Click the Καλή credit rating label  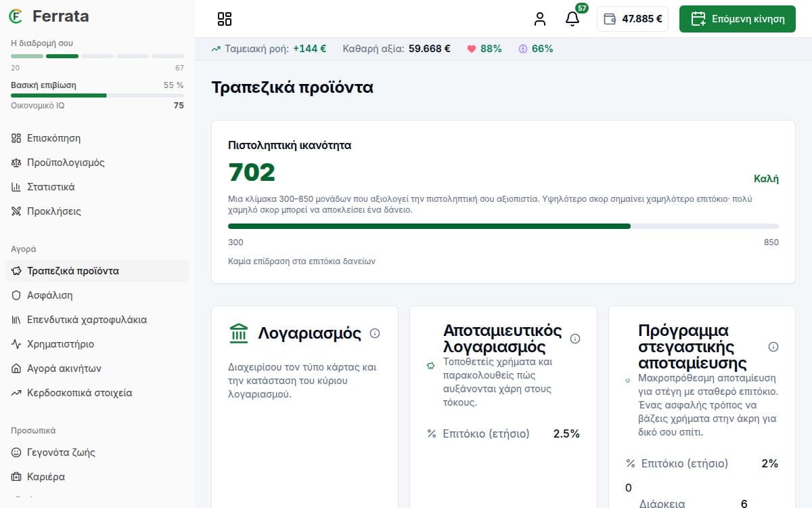click(x=766, y=179)
